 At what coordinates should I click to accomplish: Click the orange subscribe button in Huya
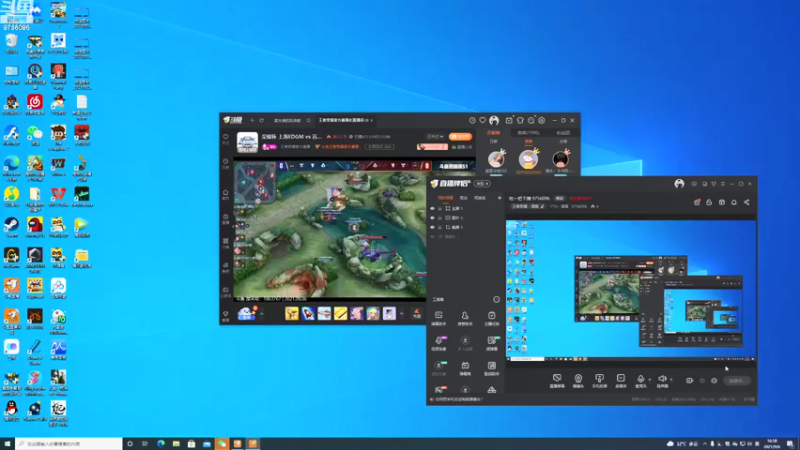coord(460,137)
